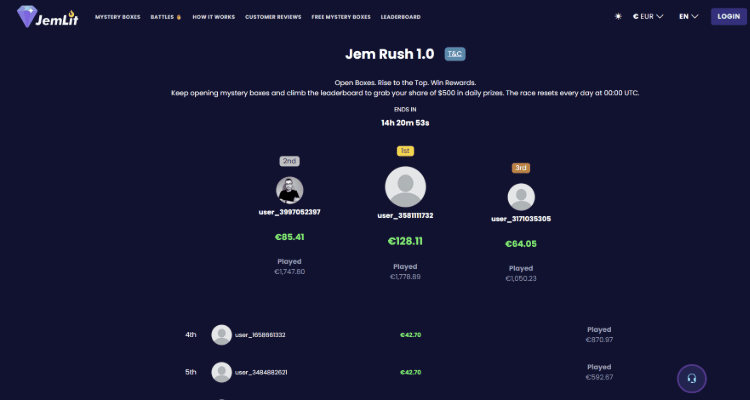Open the Mystery Boxes menu item
The height and width of the screenshot is (400, 750).
coord(118,17)
